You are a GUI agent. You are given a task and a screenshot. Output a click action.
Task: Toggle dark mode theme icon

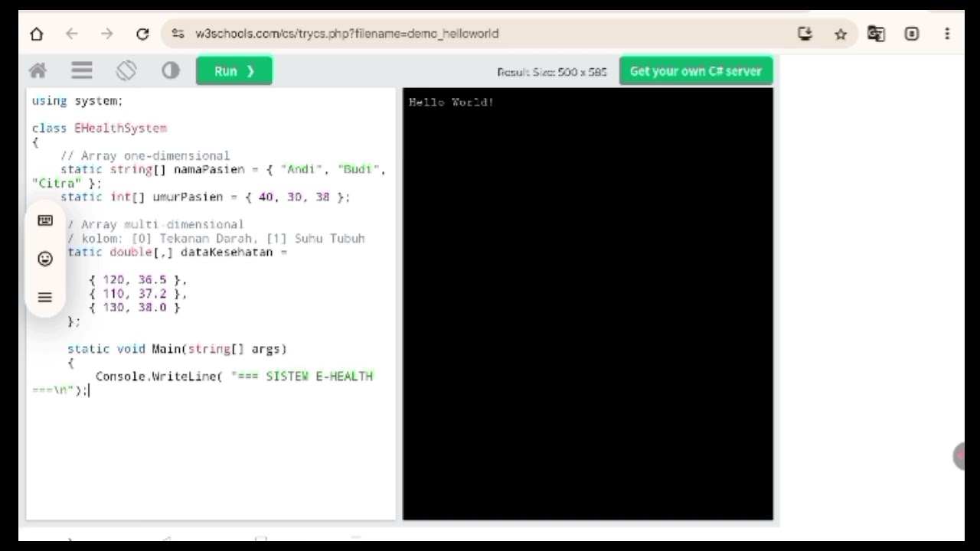[170, 71]
